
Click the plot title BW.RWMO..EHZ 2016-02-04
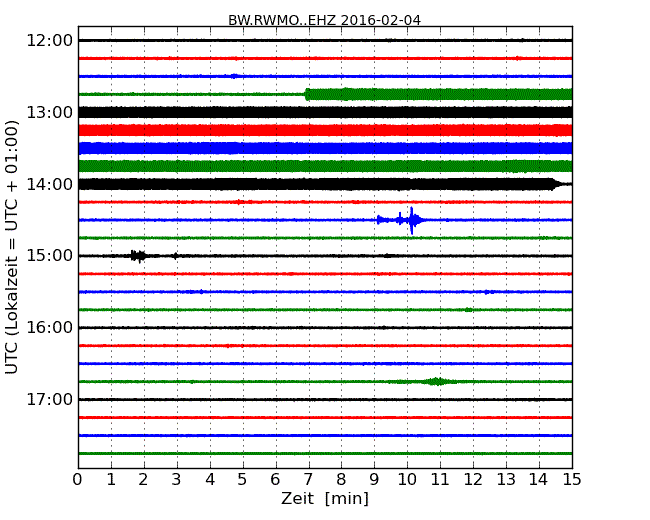(325, 20)
